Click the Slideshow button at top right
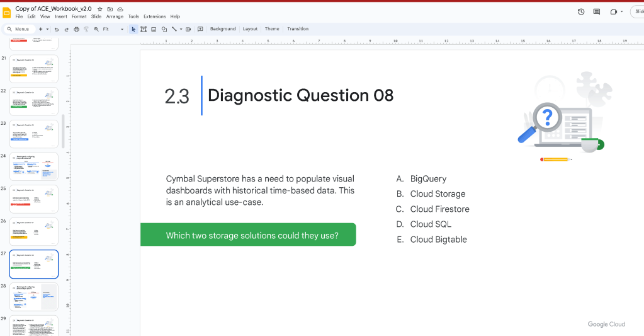This screenshot has height=336, width=644. tap(638, 11)
